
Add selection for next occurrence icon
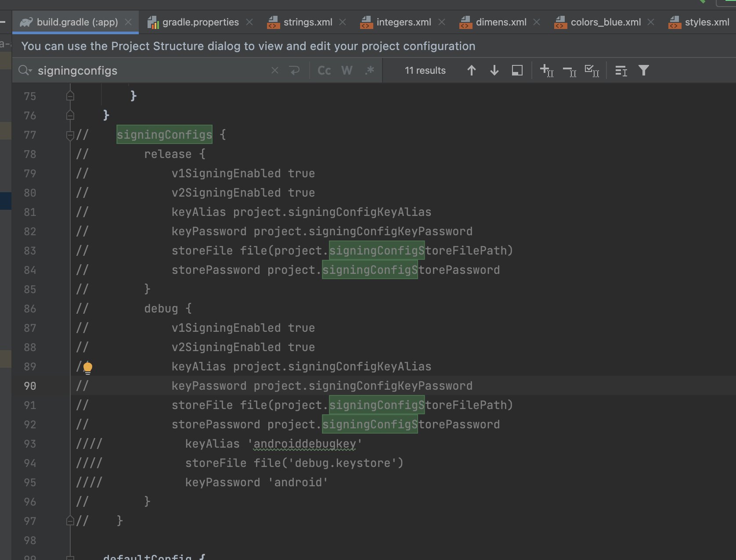pyautogui.click(x=546, y=71)
